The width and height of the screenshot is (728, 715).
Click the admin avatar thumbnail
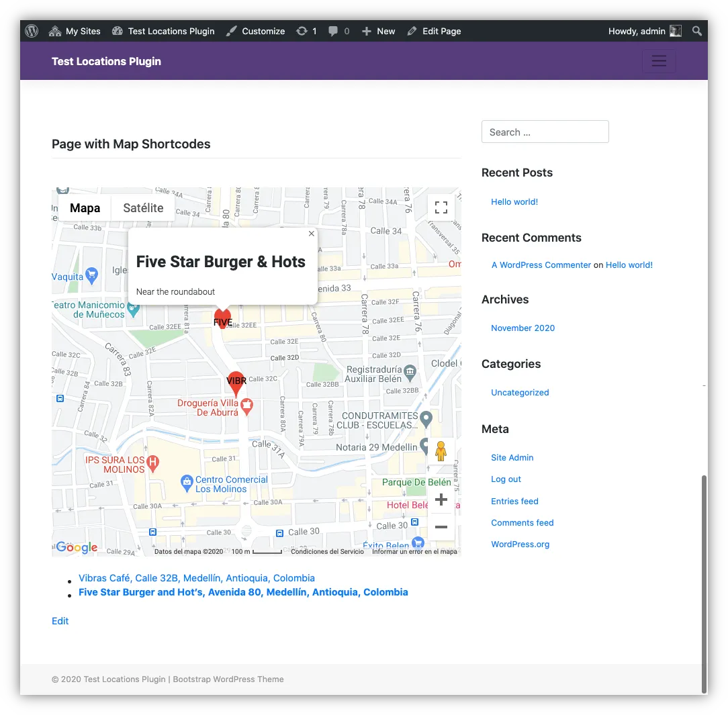[x=676, y=31]
